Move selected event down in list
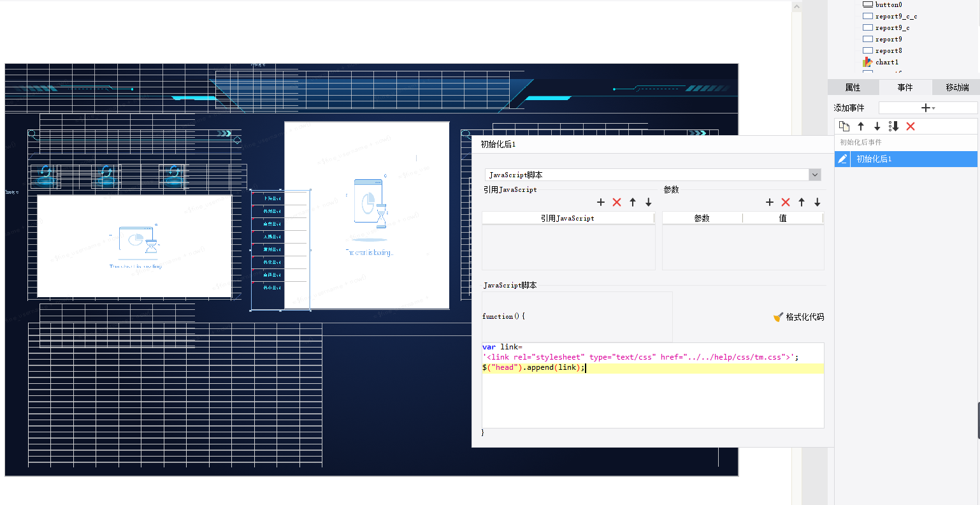Image resolution: width=980 pixels, height=505 pixels. tap(877, 126)
